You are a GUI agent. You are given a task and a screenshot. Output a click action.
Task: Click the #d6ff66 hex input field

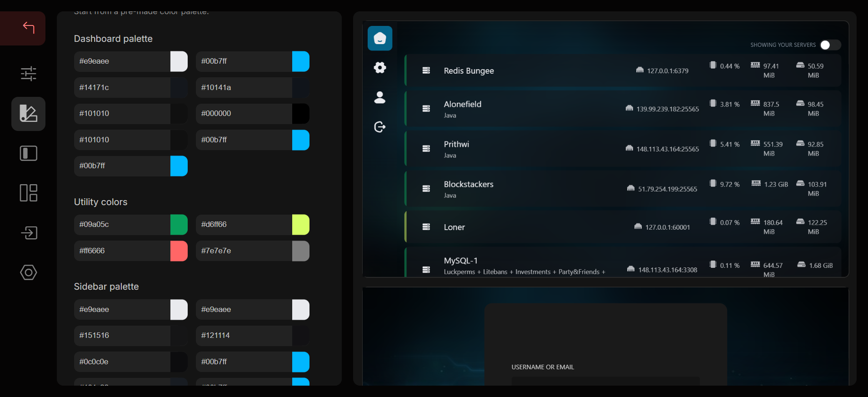coord(244,225)
